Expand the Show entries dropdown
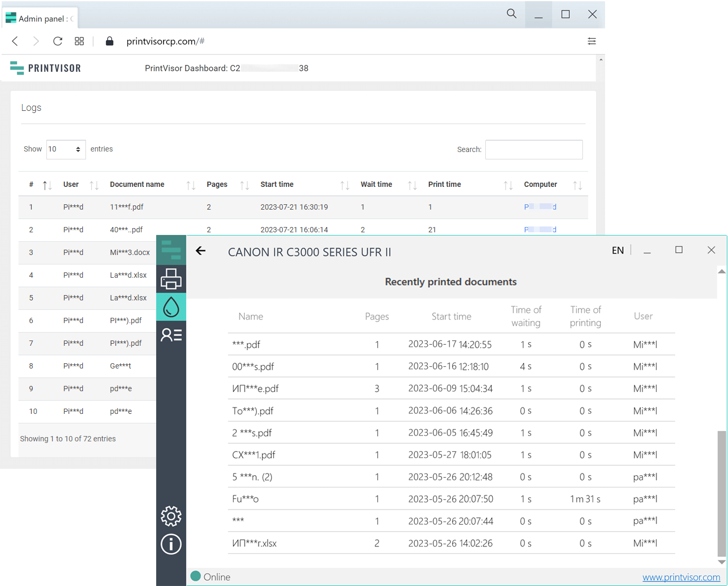Screen dimensions: 728x586 click(x=65, y=149)
